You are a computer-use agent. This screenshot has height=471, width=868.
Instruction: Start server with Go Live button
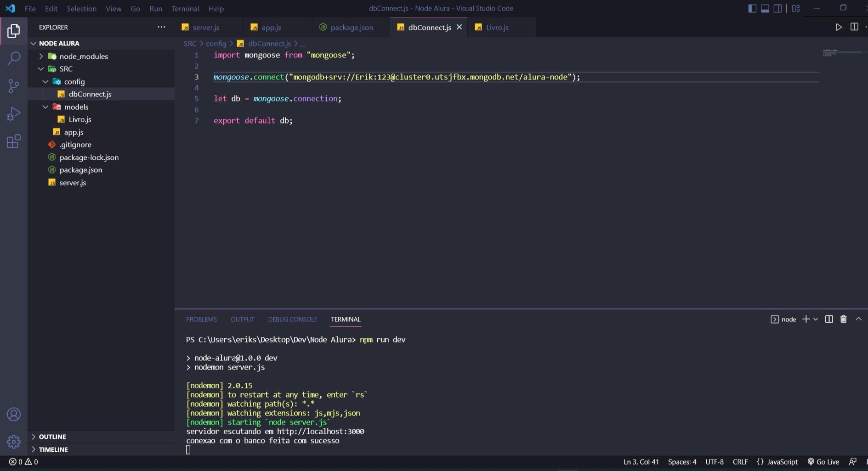tap(823, 462)
